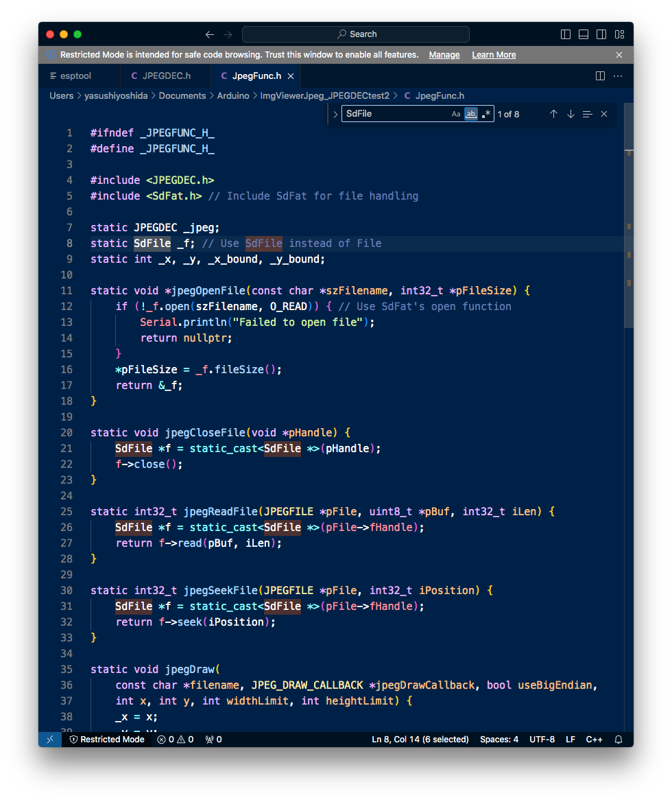
Task: Open the Manage link
Action: [x=444, y=55]
